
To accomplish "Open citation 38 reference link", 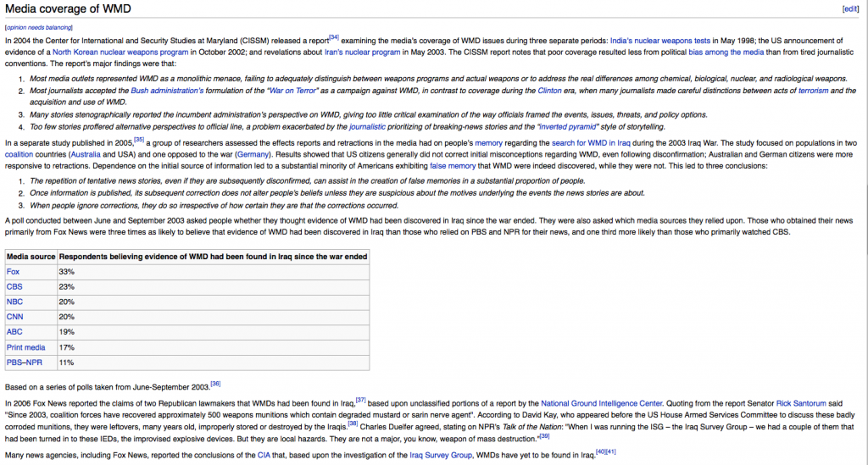I will tap(353, 424).
